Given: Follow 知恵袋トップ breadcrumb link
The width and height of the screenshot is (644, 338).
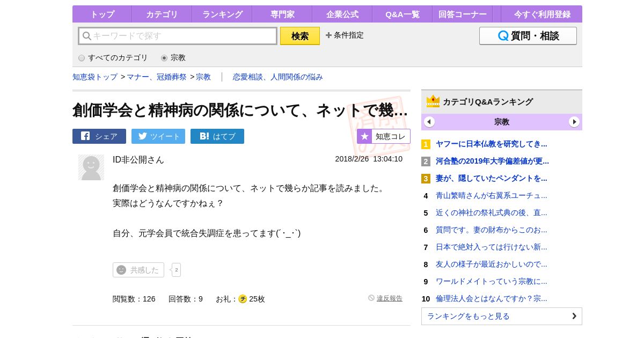Looking at the screenshot, I should click(95, 77).
